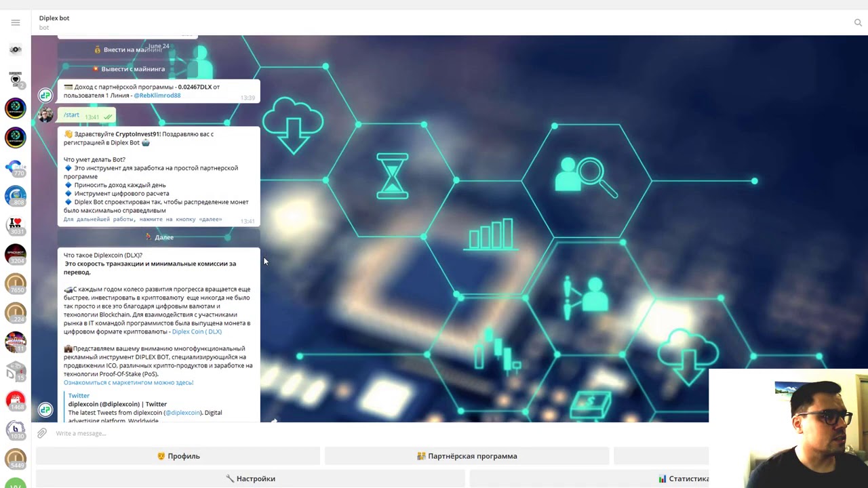The height and width of the screenshot is (488, 868).
Task: Open sidebar chat with 7650 unread badge
Action: pos(15,283)
